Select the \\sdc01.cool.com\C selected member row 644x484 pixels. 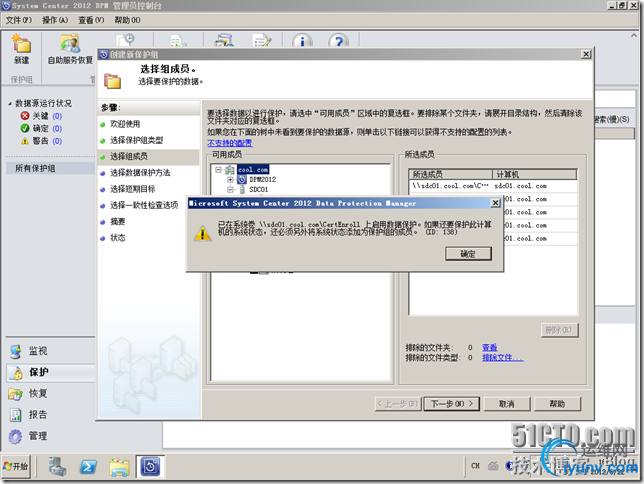pyautogui.click(x=493, y=186)
